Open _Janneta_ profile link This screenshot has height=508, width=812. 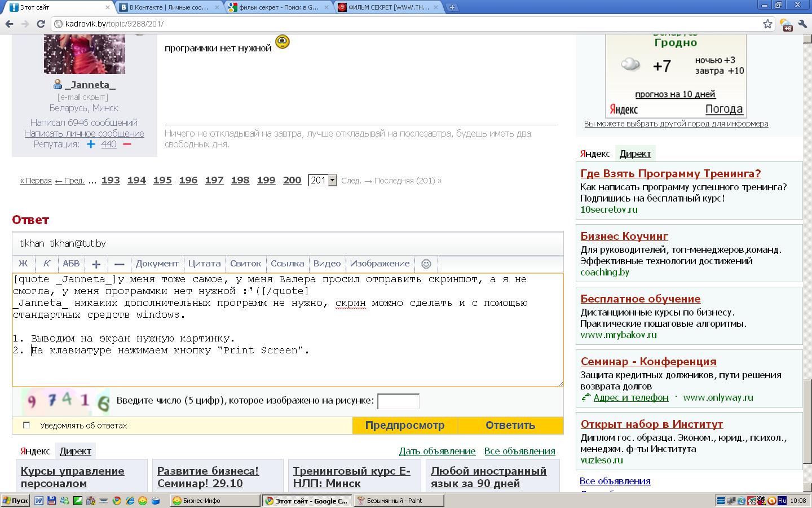(90, 85)
